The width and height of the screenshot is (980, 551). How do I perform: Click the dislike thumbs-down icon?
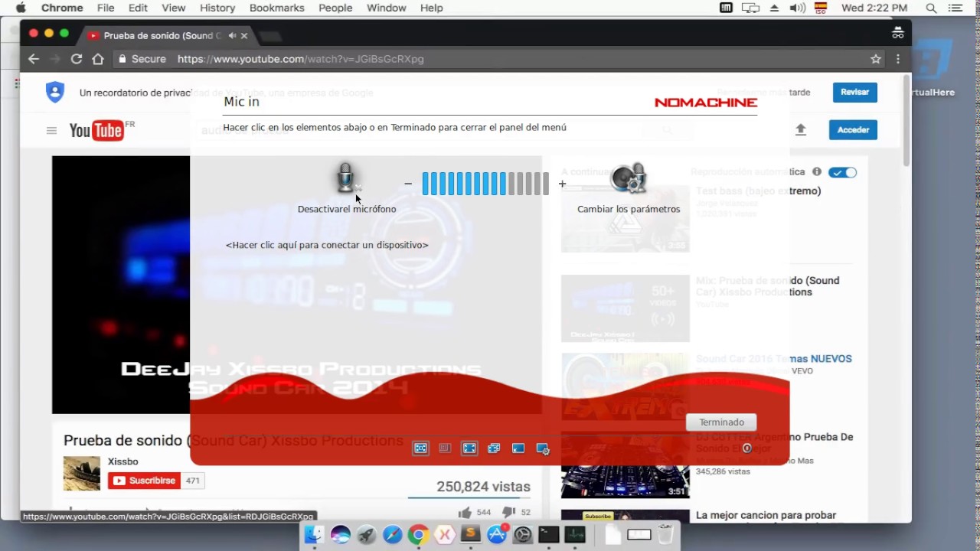tap(508, 513)
